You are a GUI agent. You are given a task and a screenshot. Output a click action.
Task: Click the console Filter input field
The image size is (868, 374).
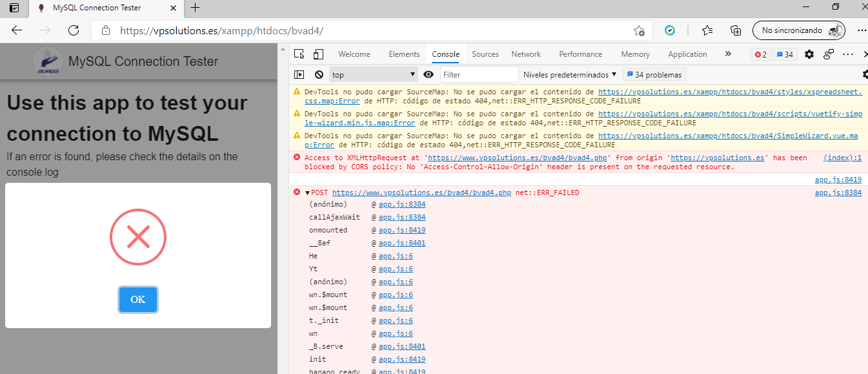(479, 75)
